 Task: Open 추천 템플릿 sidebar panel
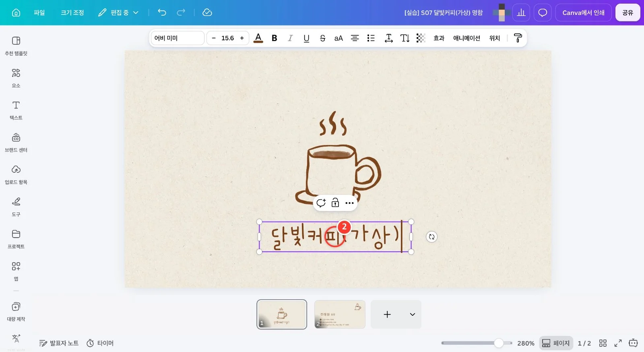16,46
